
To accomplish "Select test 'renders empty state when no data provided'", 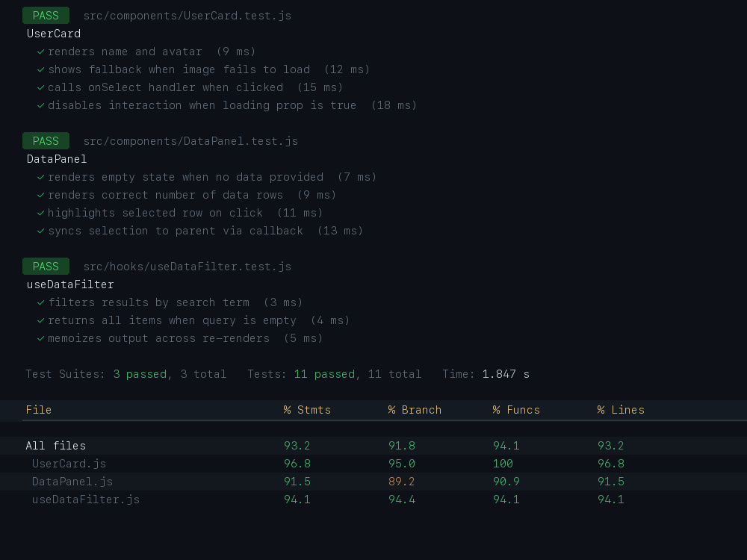I will click(x=186, y=177).
